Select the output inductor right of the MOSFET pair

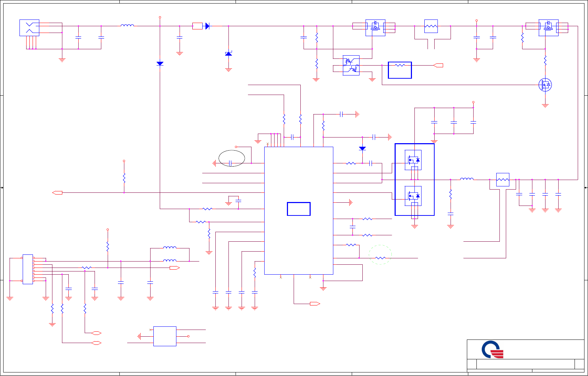pyautogui.click(x=467, y=179)
